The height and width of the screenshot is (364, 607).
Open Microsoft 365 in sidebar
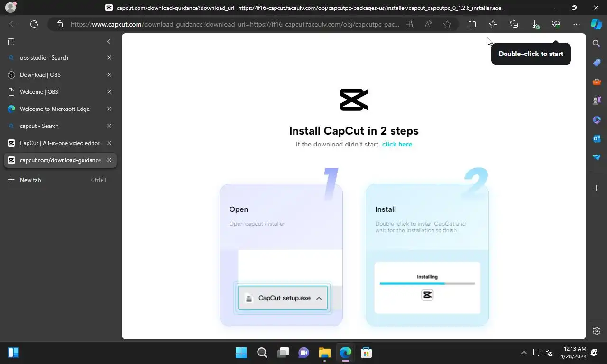pyautogui.click(x=597, y=119)
